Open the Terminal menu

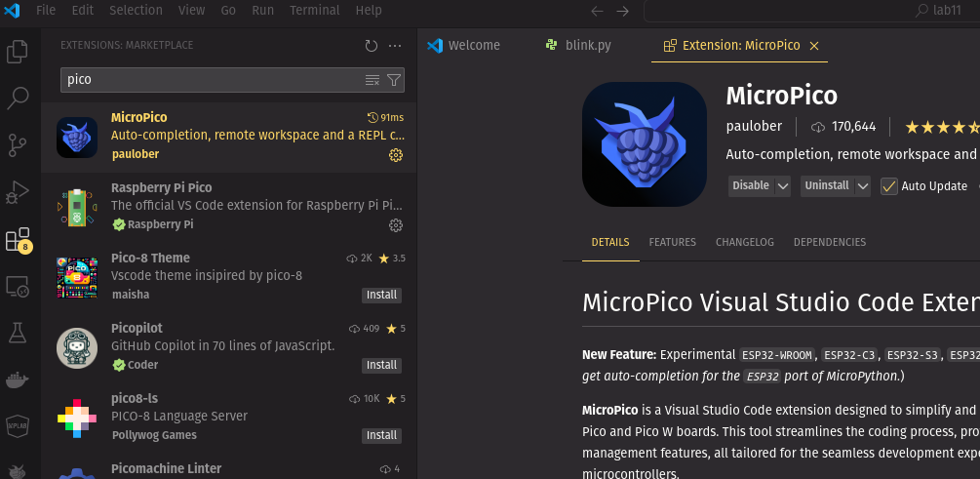tap(314, 11)
